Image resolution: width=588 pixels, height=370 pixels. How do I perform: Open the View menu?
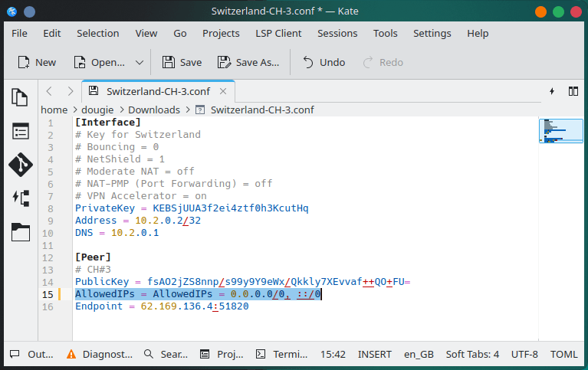click(146, 34)
